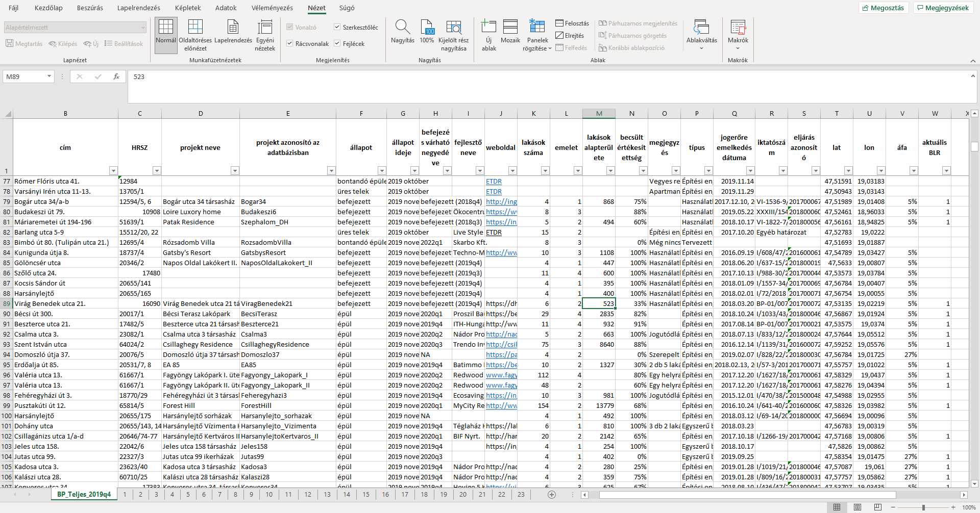Image resolution: width=980 pixels, height=513 pixels.
Task: Click the Megosztás share button
Action: click(x=883, y=8)
